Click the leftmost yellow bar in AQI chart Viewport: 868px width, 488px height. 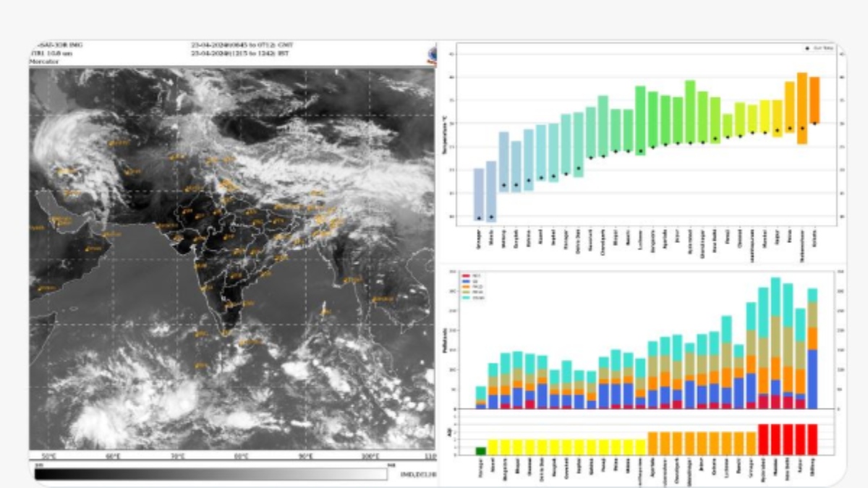(x=493, y=447)
